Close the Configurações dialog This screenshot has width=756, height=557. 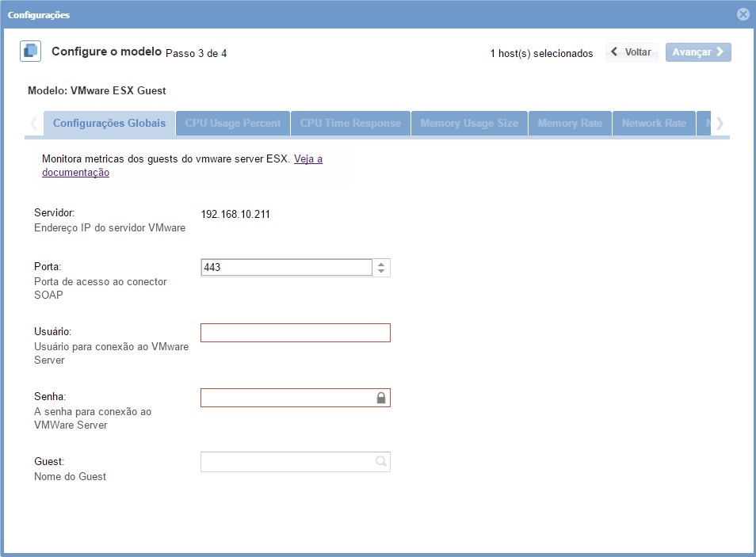pyautogui.click(x=743, y=14)
